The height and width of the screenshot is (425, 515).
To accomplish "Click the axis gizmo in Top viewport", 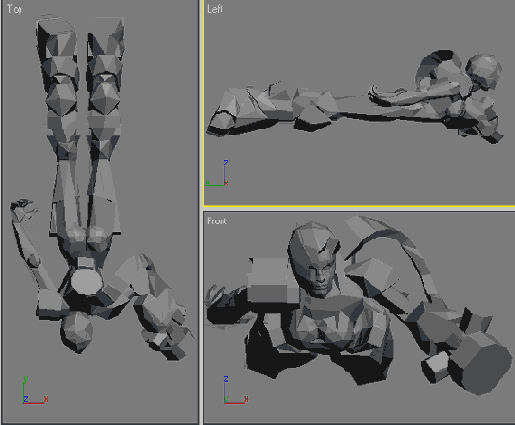I will pyautogui.click(x=35, y=390).
